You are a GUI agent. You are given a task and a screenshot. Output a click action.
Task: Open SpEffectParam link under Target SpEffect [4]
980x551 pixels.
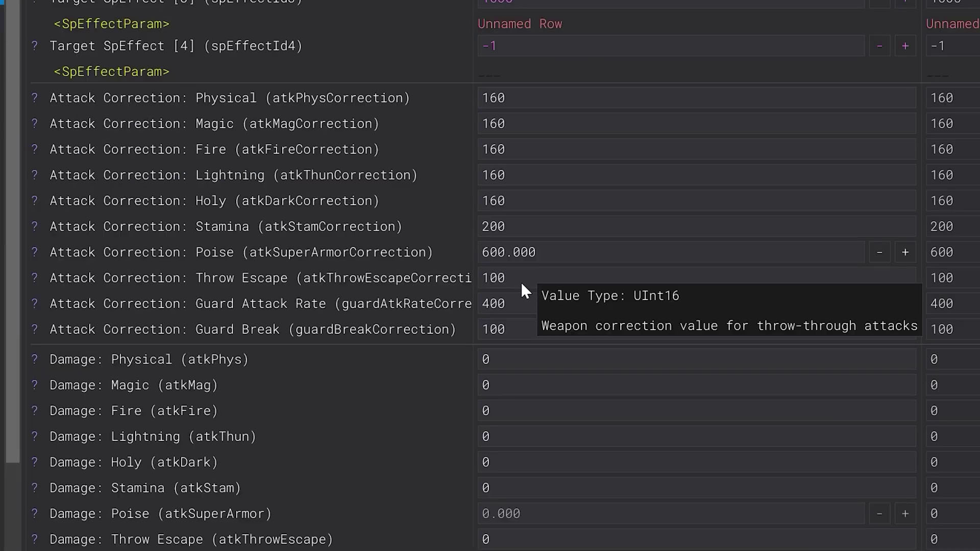111,72
